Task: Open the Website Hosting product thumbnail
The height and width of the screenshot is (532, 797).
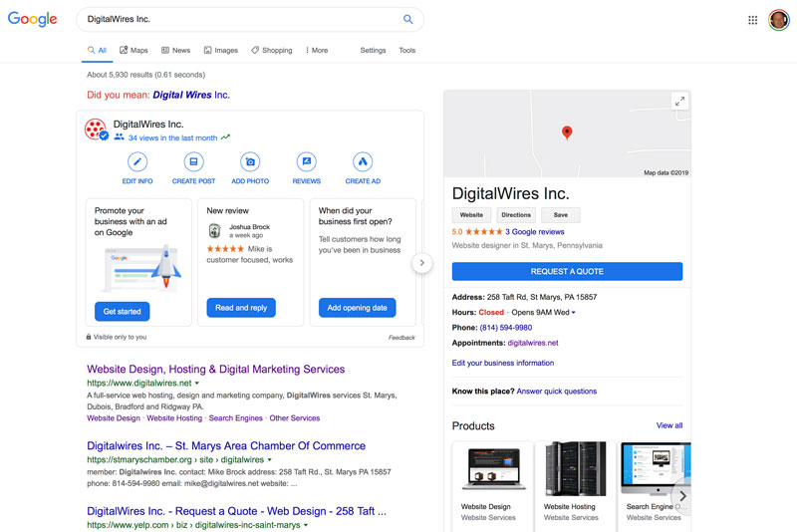Action: coord(576,469)
